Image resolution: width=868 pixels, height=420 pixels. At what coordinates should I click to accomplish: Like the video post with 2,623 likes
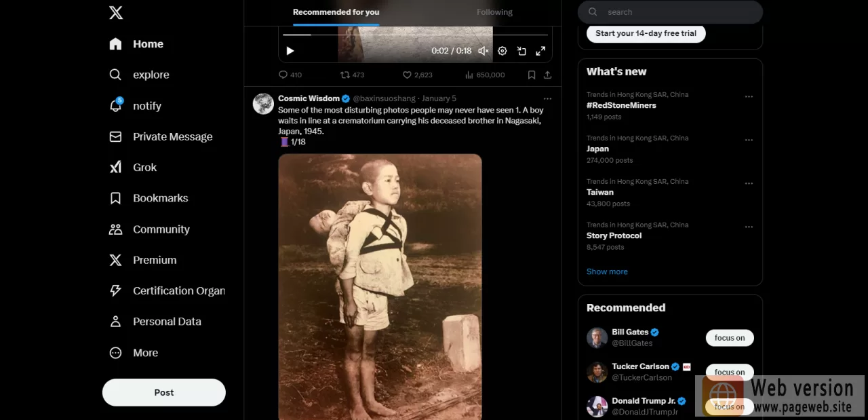(x=407, y=75)
